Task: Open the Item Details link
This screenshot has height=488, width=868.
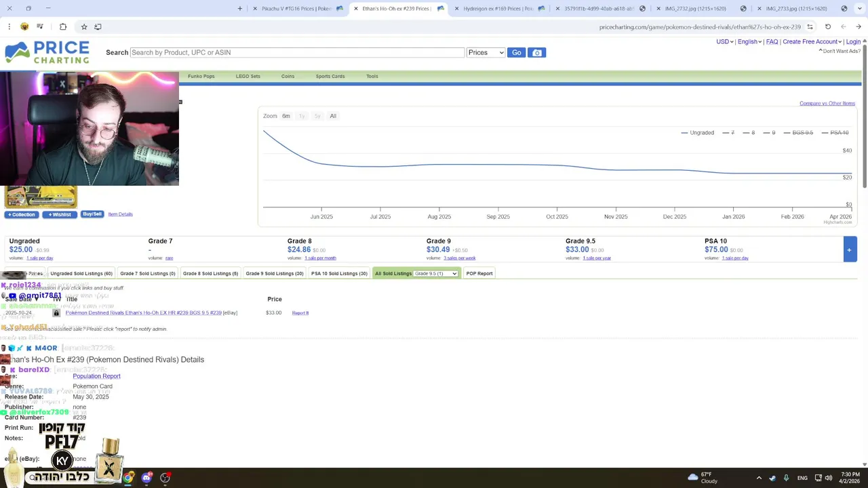Action: (120, 214)
